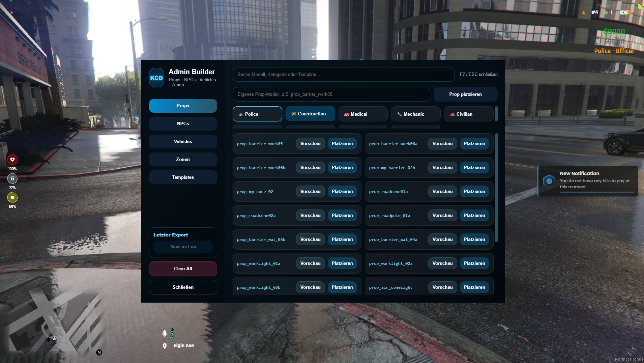Preview prop_mp_cone_02 with Vorschau
The height and width of the screenshot is (363, 644).
311,192
